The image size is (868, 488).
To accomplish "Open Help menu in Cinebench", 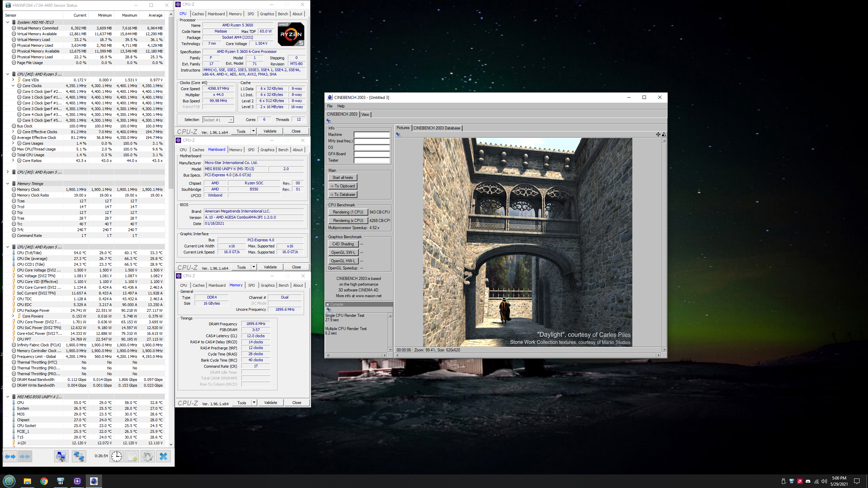I will point(341,106).
